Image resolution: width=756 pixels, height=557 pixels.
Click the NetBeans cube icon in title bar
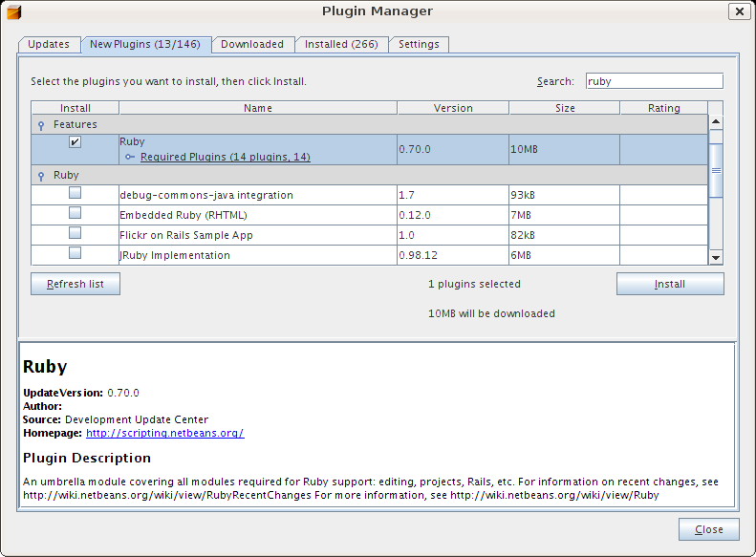point(14,11)
